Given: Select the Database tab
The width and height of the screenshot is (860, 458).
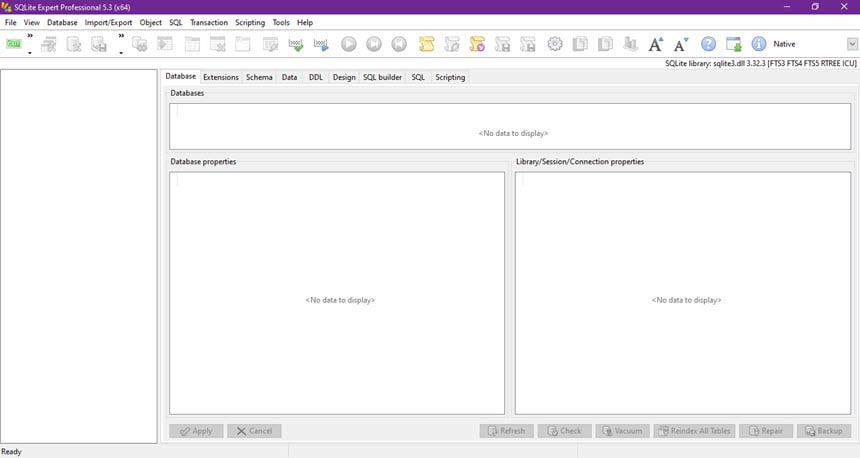Looking at the screenshot, I should pos(181,76).
